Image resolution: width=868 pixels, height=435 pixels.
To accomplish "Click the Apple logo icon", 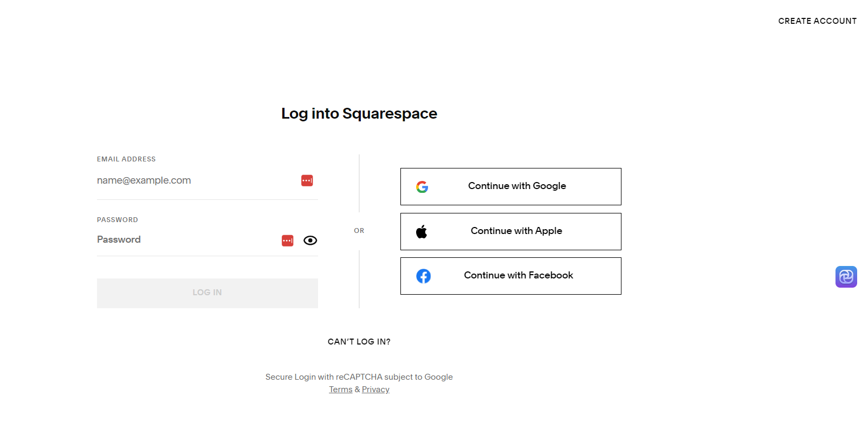I will point(422,232).
